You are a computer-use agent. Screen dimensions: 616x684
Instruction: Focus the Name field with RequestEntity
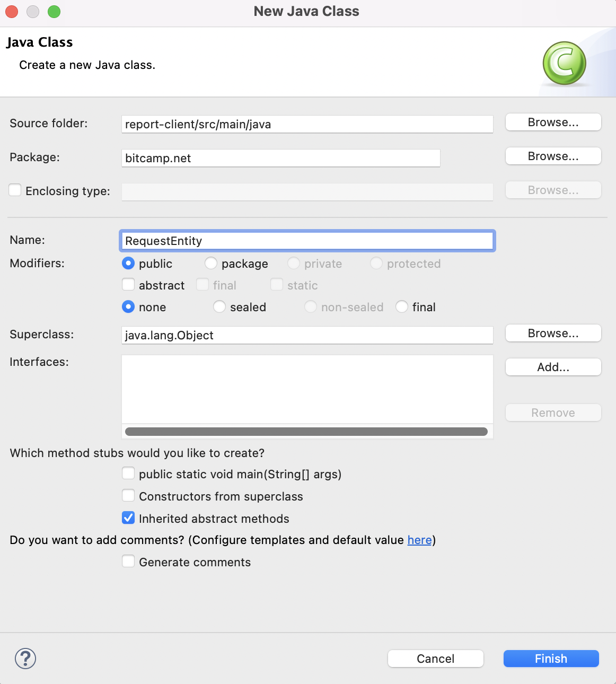[x=307, y=241]
